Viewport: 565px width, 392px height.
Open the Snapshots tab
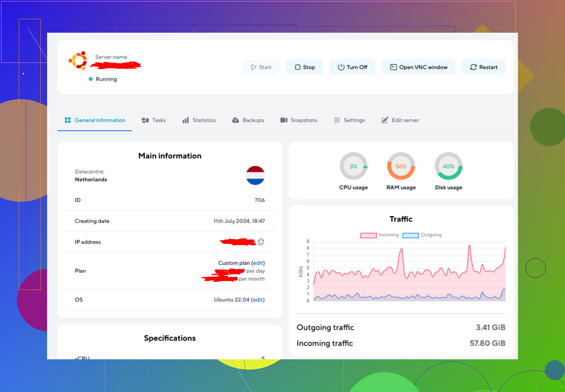pos(299,120)
